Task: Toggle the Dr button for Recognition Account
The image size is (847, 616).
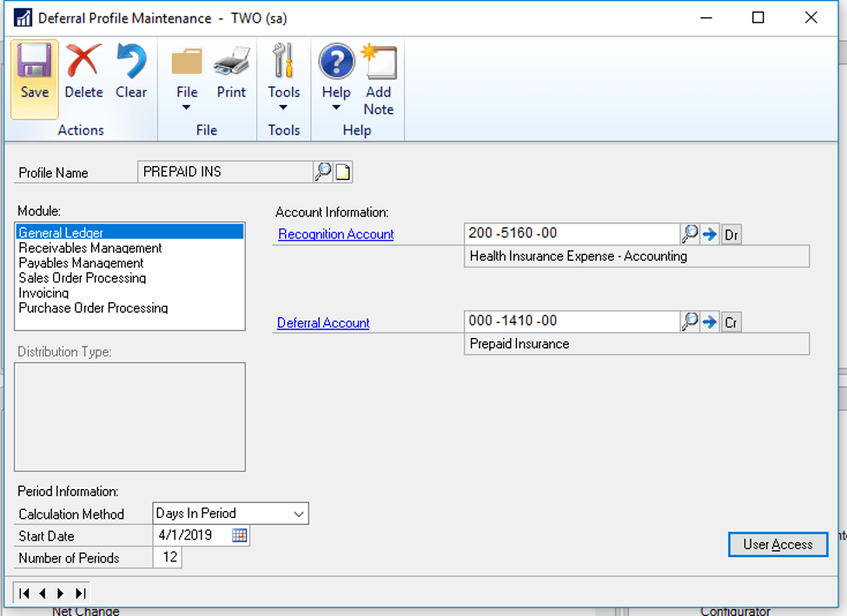Action: coord(731,235)
